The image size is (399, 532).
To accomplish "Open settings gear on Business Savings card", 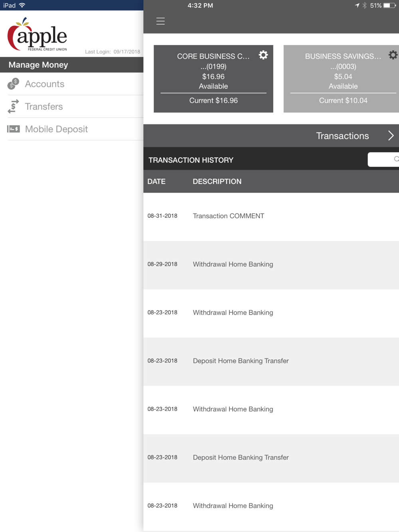I will coord(393,55).
